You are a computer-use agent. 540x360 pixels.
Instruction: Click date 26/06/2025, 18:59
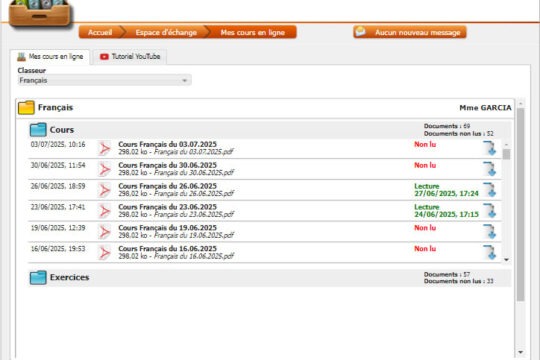[58, 186]
